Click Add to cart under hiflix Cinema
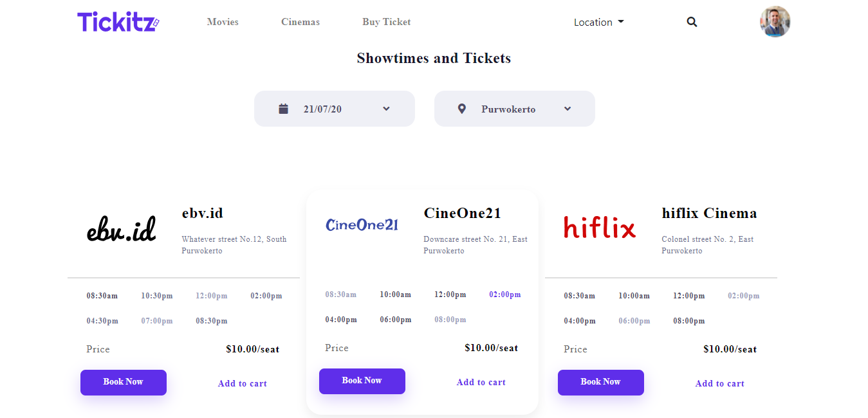 [x=719, y=383]
